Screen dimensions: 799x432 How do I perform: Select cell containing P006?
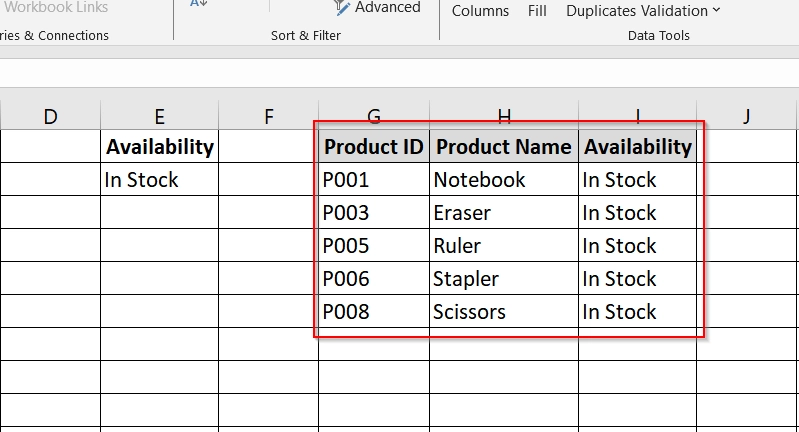374,279
